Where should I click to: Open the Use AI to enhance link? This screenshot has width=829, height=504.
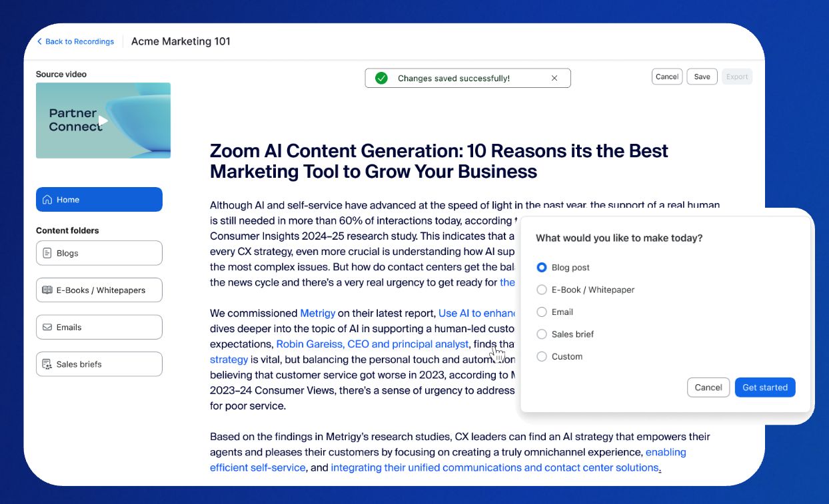click(478, 313)
